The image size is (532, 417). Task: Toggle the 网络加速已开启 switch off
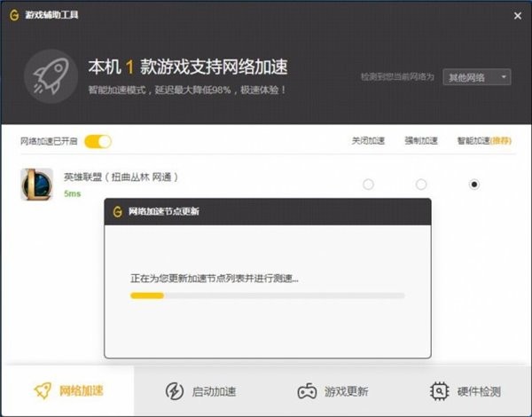tap(98, 141)
